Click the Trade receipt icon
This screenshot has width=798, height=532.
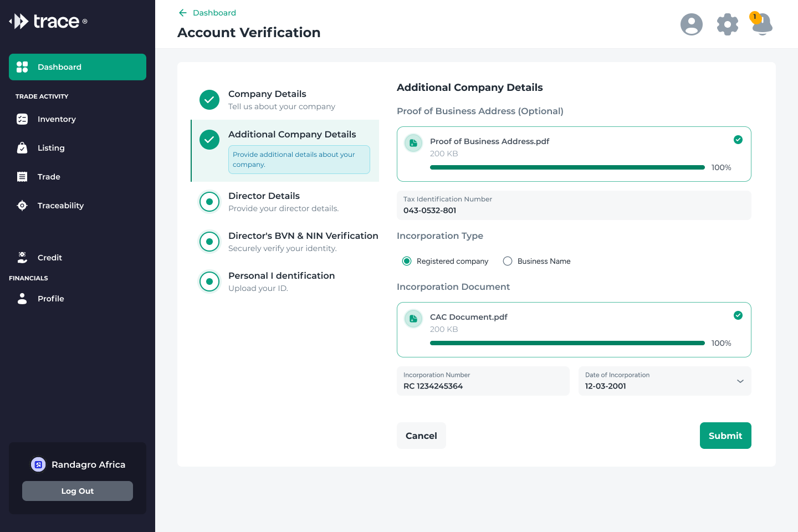[22, 177]
